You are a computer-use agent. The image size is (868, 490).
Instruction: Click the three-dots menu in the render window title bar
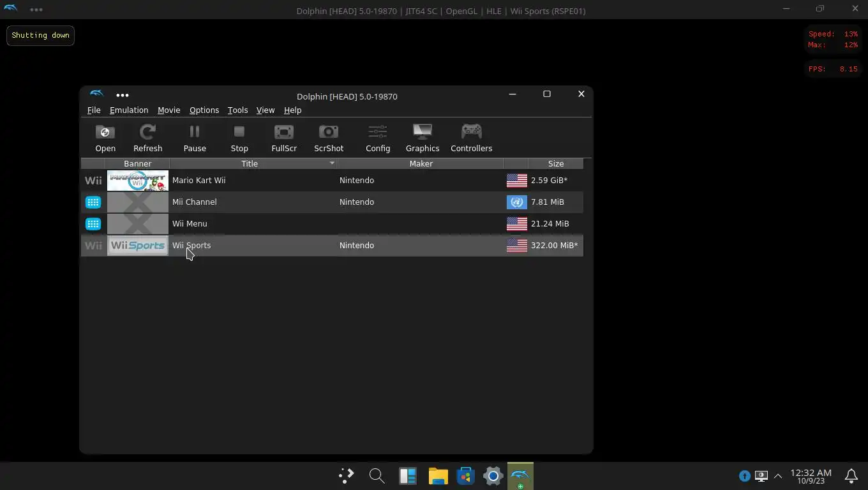(x=36, y=10)
